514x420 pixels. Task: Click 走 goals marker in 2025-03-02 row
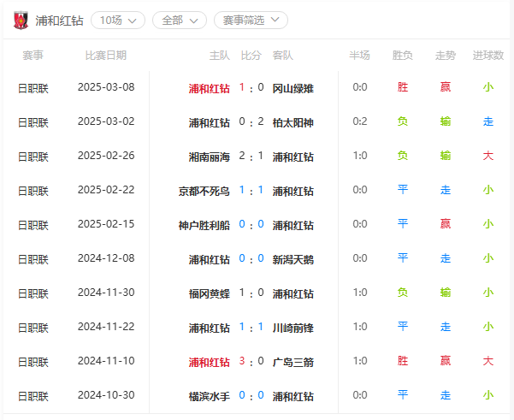tap(488, 121)
